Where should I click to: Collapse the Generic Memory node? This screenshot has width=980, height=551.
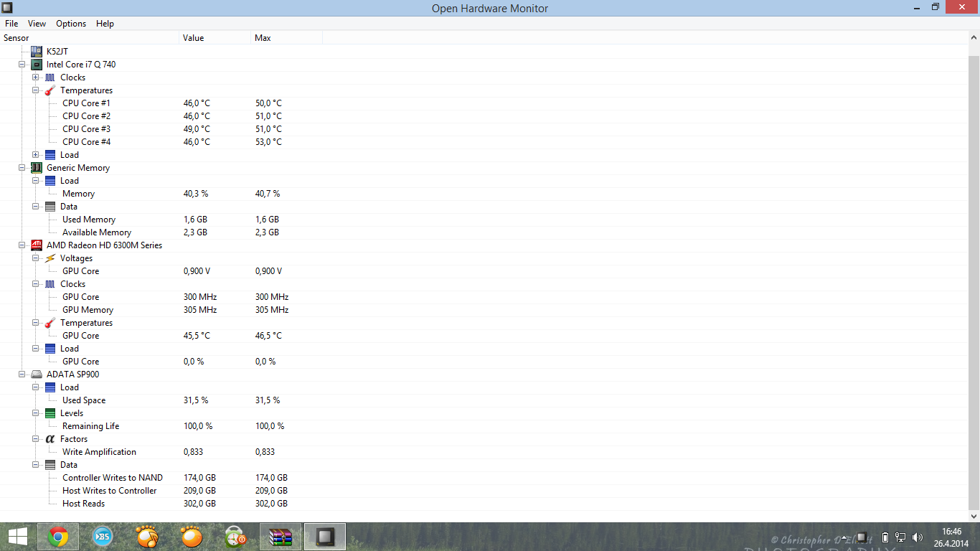[x=22, y=168]
